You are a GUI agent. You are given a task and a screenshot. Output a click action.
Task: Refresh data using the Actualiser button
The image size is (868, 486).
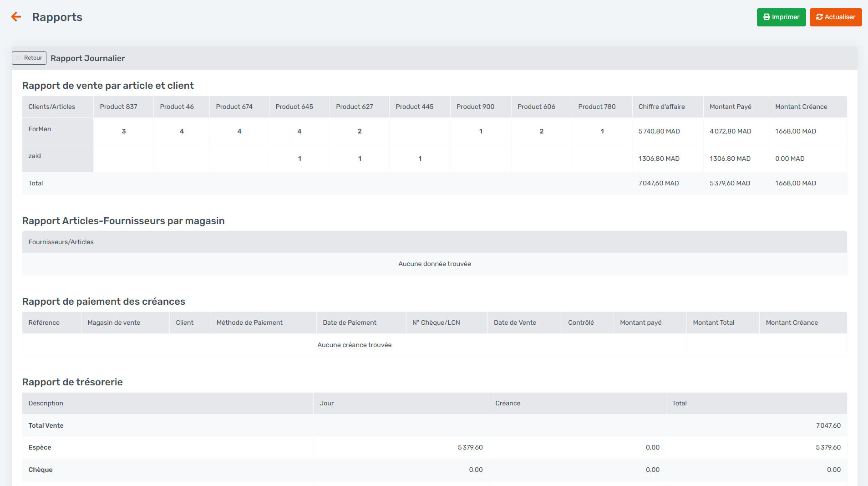tap(835, 17)
